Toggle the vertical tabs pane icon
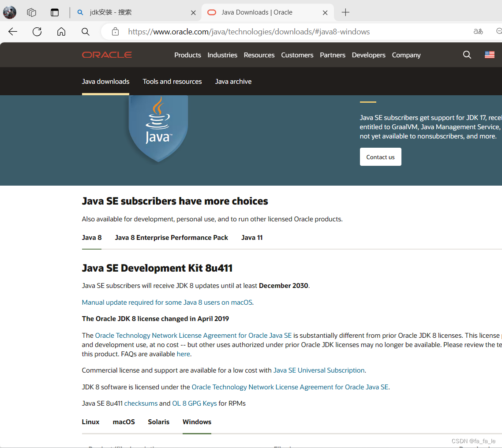This screenshot has height=448, width=502. click(x=55, y=12)
